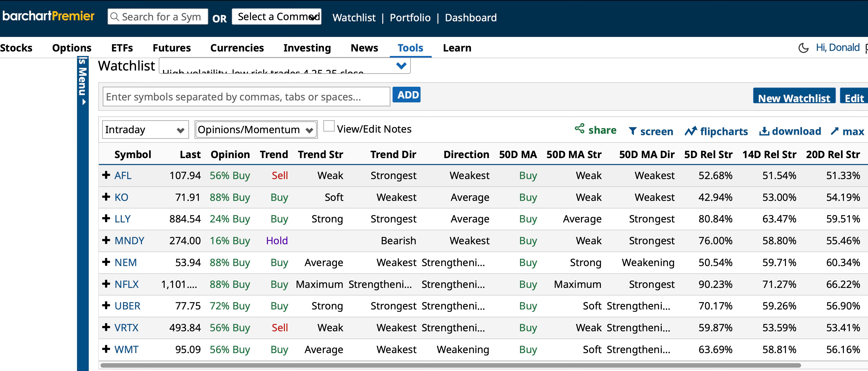Open the Futures menu

pyautogui.click(x=172, y=48)
